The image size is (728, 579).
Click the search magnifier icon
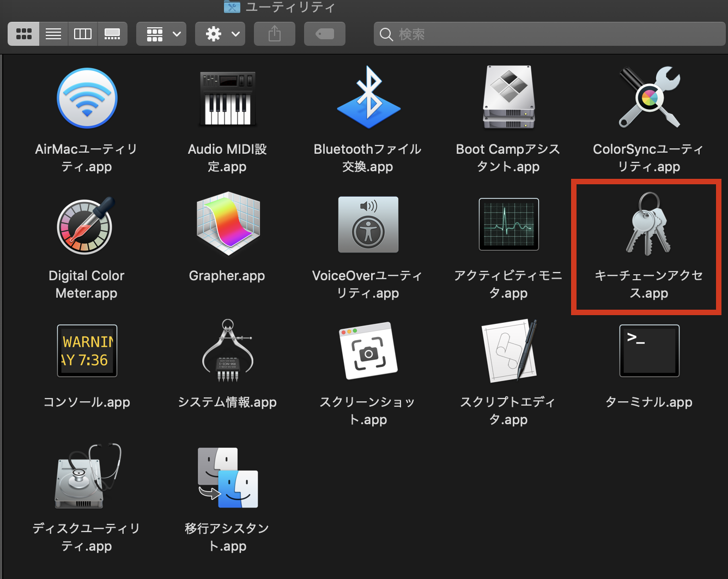386,34
